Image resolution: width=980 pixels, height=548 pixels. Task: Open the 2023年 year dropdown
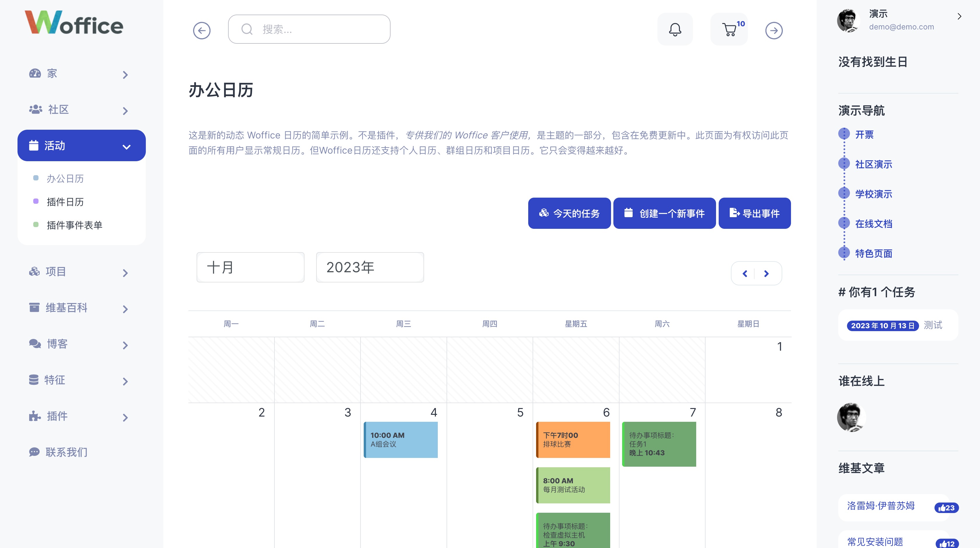click(x=370, y=267)
